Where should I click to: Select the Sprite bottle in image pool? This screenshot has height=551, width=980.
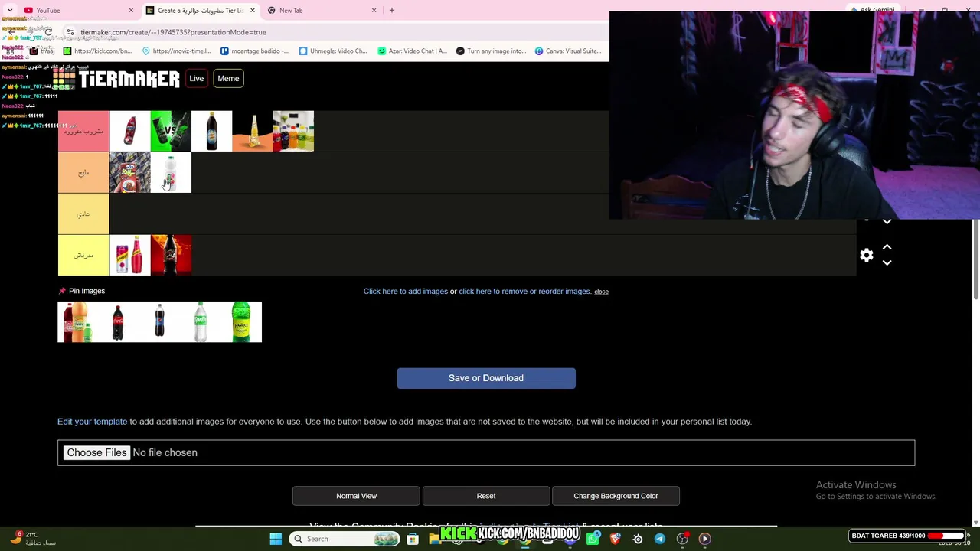point(201,322)
